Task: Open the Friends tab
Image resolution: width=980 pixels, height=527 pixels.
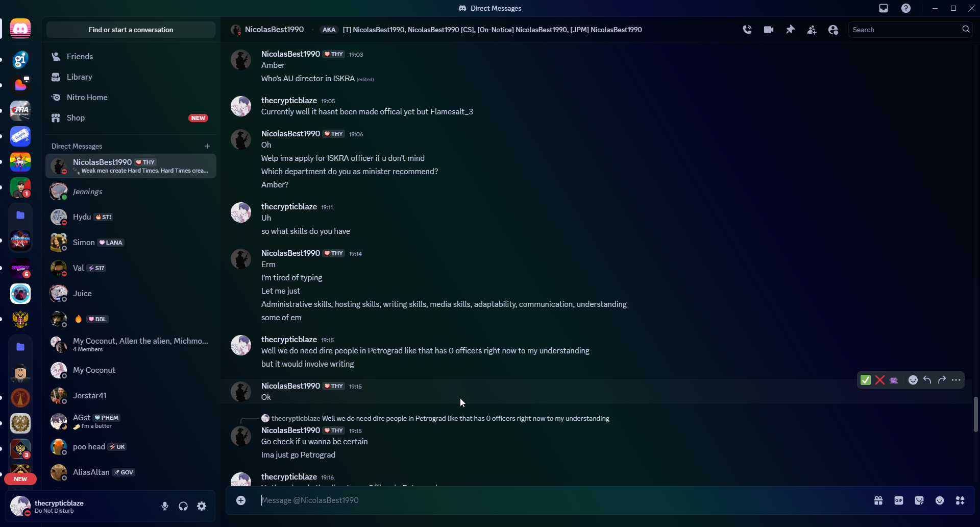Action: click(x=131, y=57)
